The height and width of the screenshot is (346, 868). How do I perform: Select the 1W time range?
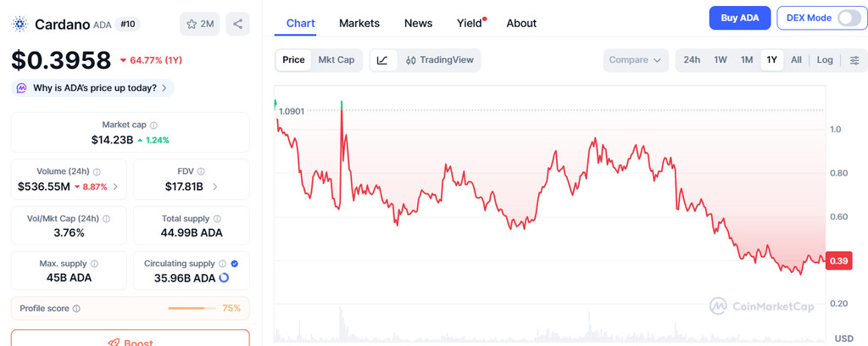[x=721, y=60]
